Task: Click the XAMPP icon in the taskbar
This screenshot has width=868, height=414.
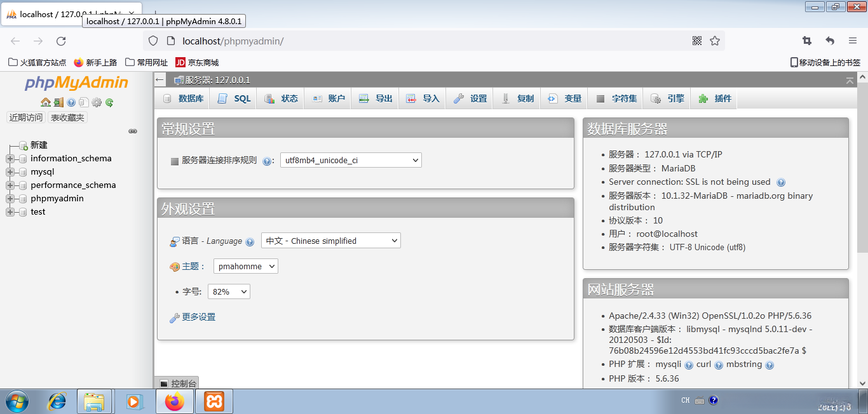Action: (x=214, y=401)
